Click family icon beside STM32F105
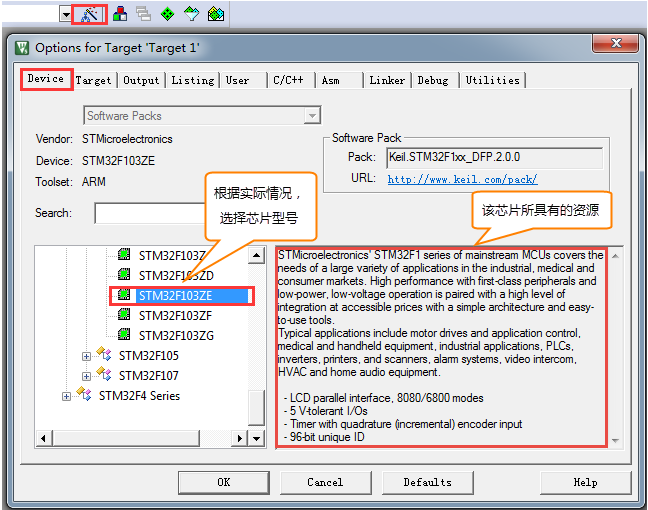 tap(104, 354)
